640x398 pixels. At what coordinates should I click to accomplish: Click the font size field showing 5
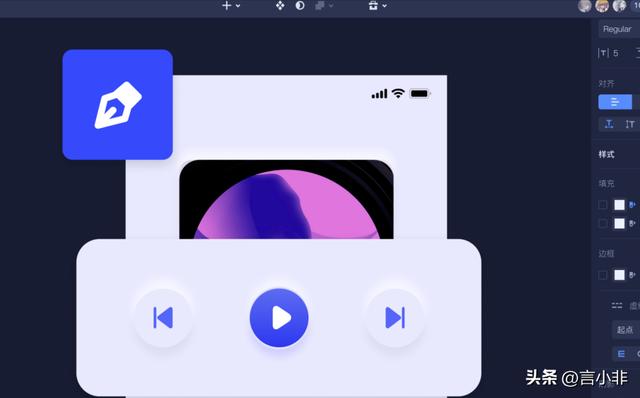click(612, 53)
